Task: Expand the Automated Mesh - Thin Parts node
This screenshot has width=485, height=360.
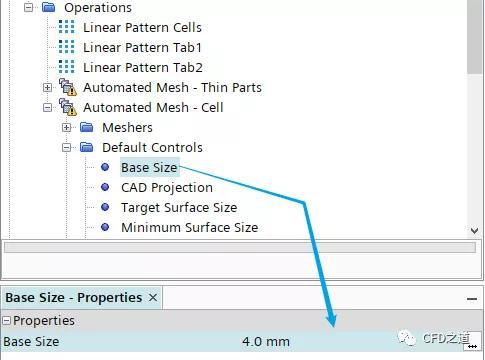Action: (47, 88)
